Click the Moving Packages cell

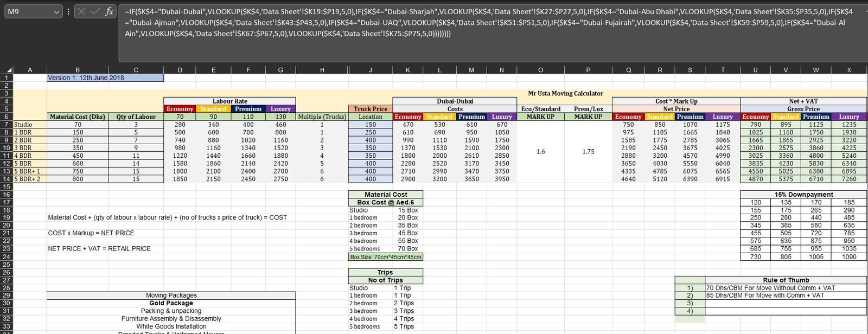171,296
